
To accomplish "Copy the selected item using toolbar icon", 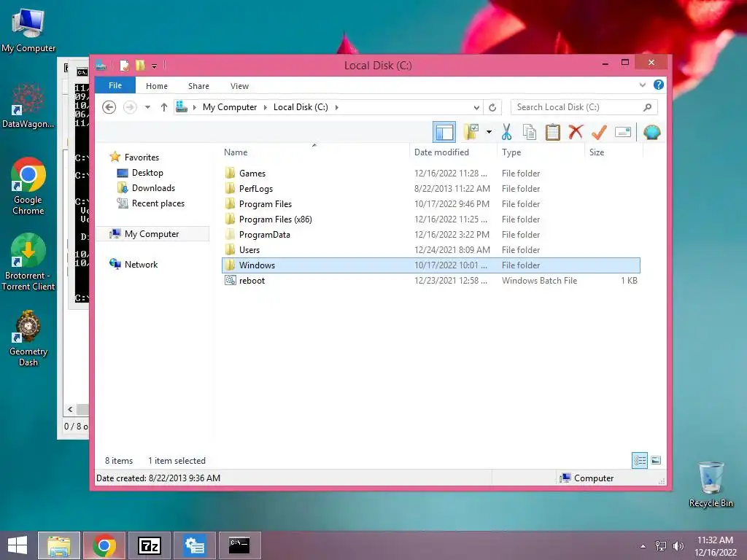I will (x=530, y=132).
